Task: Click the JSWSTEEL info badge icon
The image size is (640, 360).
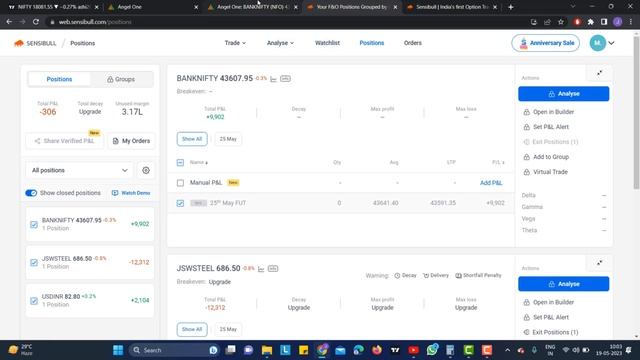Action: 273,269
